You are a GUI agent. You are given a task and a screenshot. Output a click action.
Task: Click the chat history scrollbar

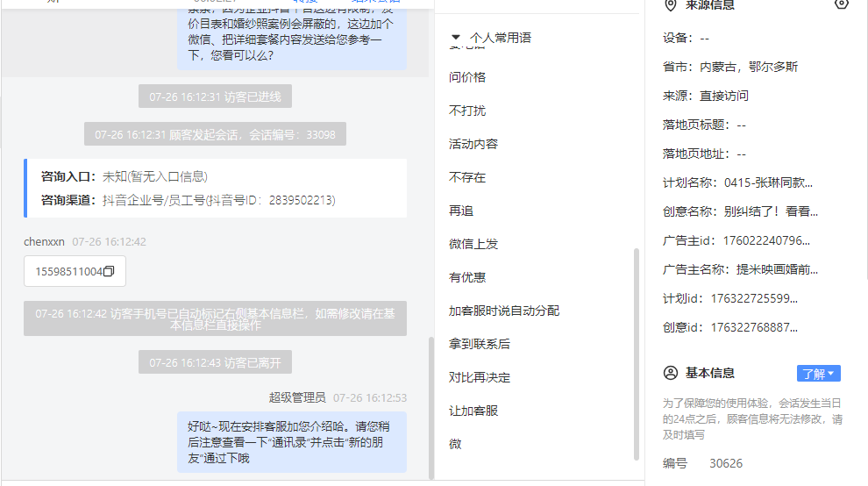pos(431,408)
